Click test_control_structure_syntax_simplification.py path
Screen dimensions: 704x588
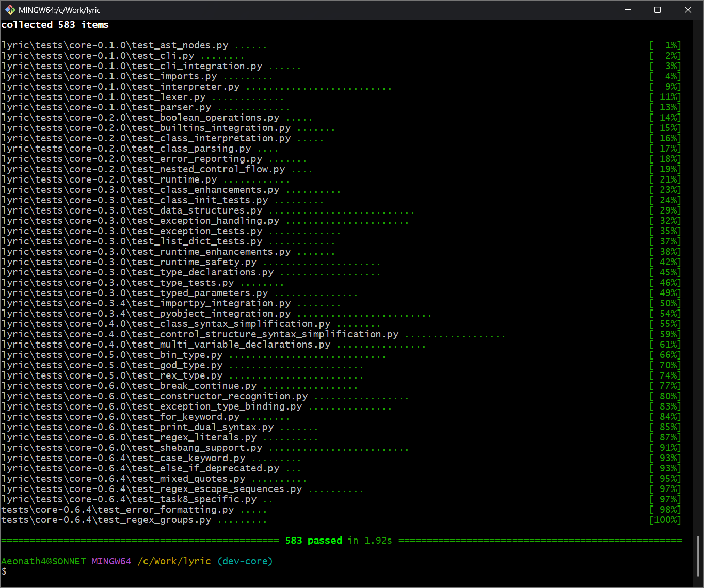pos(200,334)
